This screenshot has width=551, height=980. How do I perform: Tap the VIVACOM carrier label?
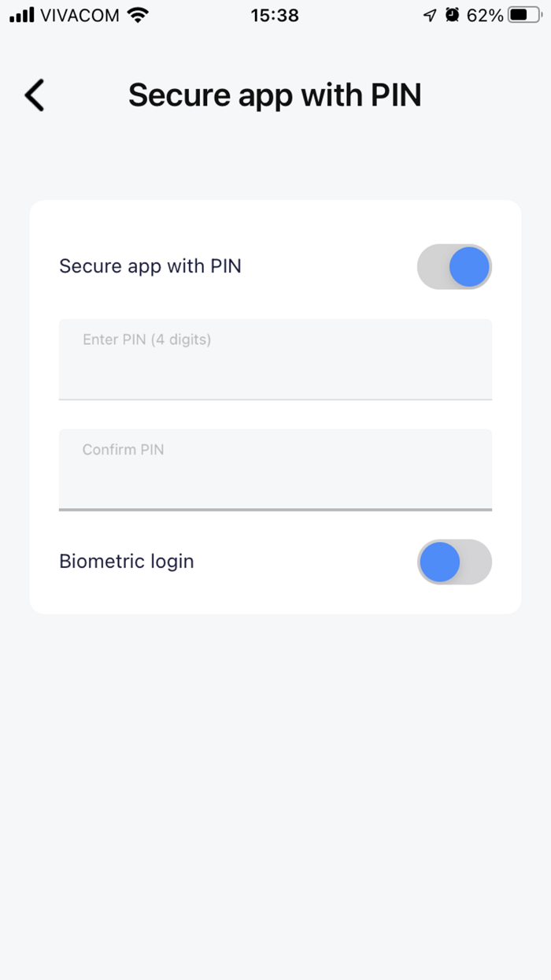(83, 14)
